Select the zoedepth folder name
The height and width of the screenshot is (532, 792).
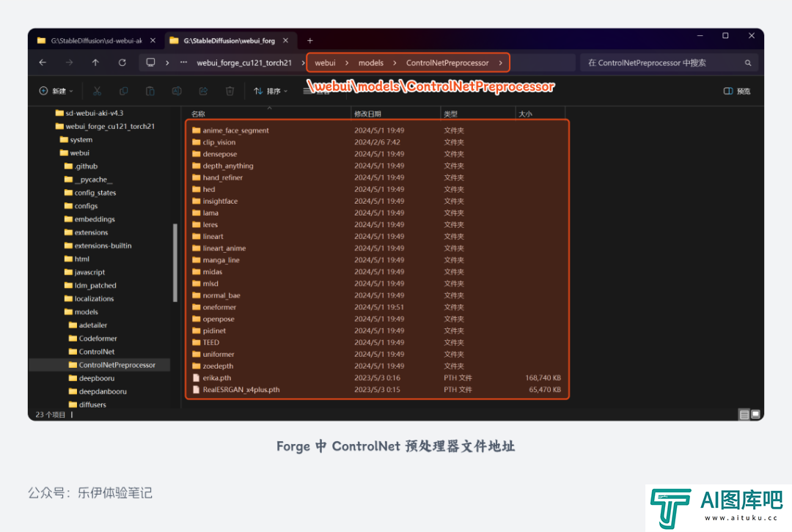(218, 366)
